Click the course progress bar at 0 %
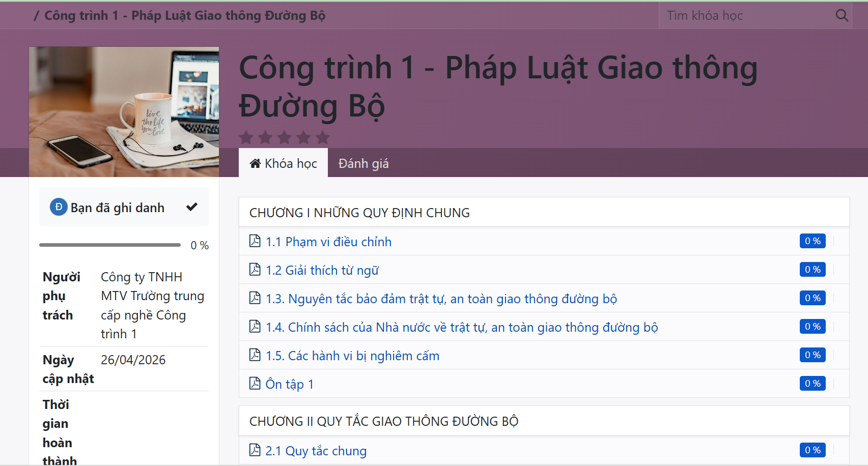This screenshot has height=466, width=868. point(110,245)
